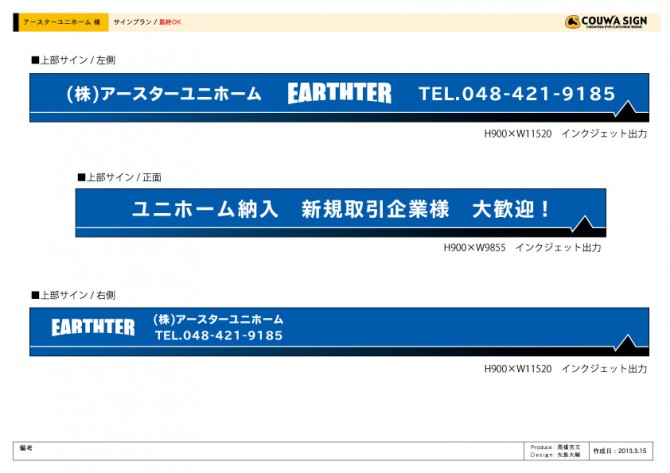Click the H900×W11520 size note under right-side sign
Screen dimensions: 670x473
[x=565, y=369]
